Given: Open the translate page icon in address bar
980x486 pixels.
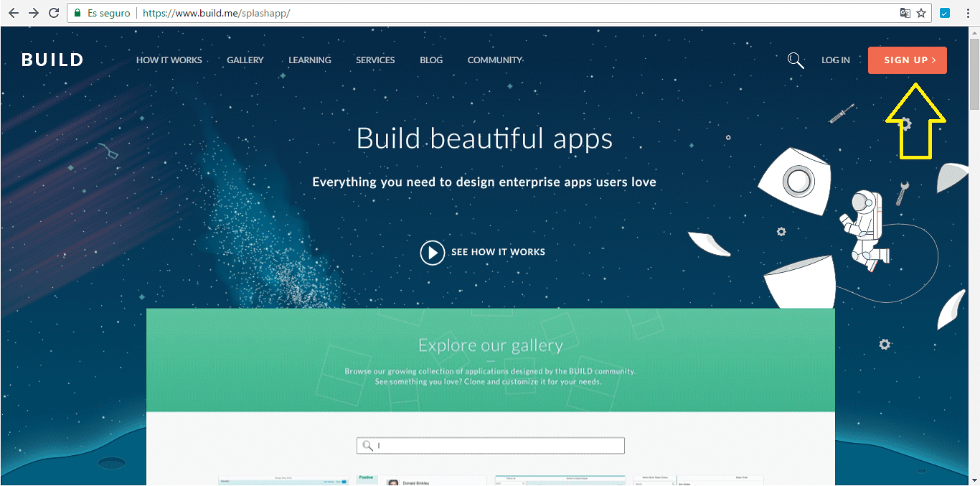Looking at the screenshot, I should (x=905, y=13).
